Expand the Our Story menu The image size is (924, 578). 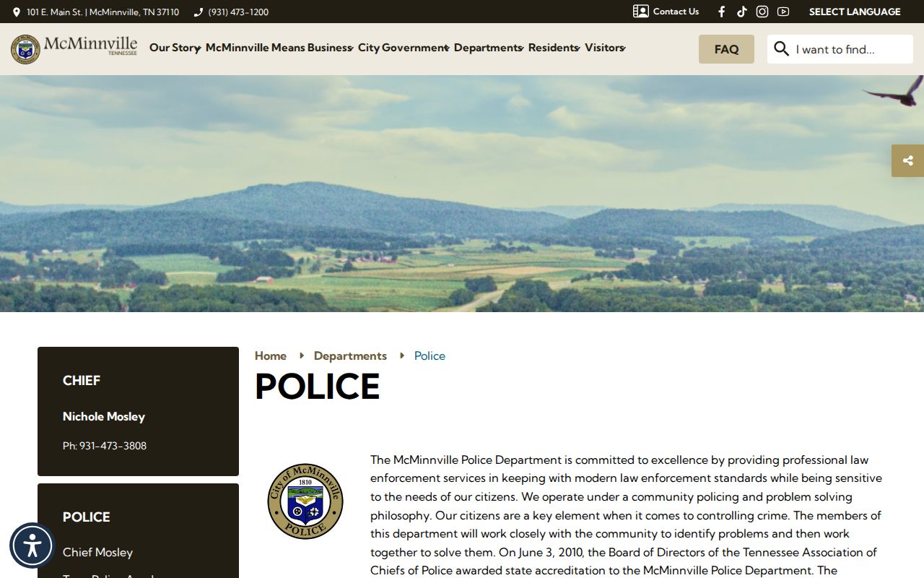coord(175,48)
